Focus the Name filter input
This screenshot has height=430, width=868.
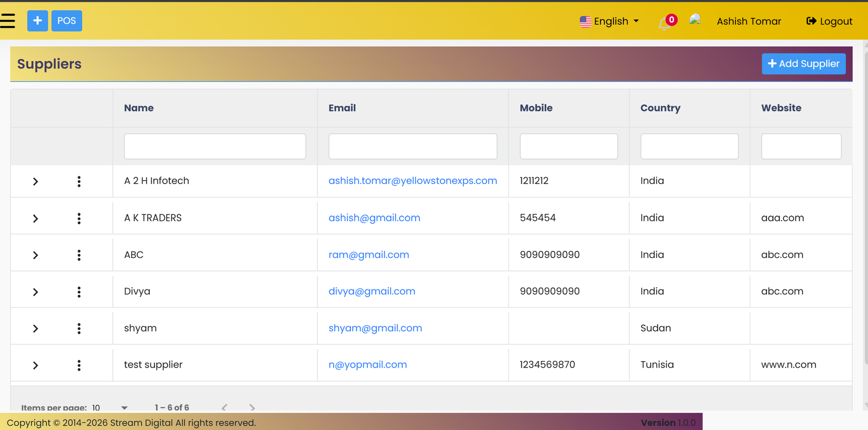(215, 147)
